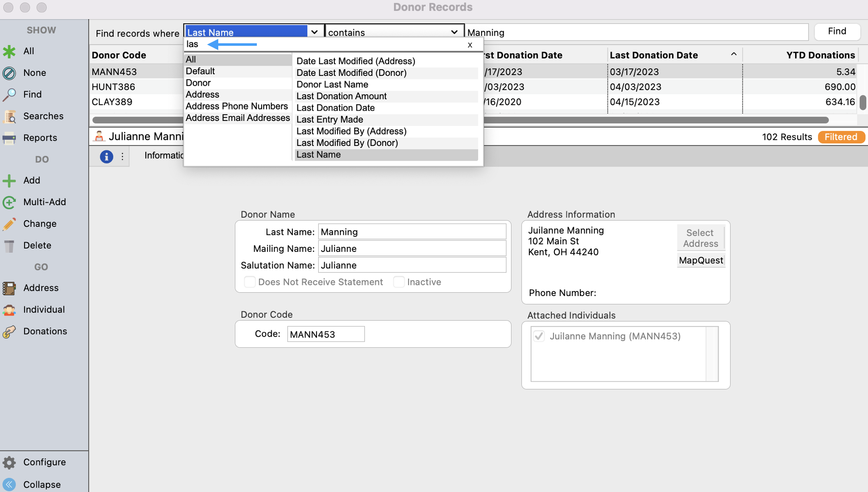Image resolution: width=868 pixels, height=492 pixels.
Task: Toggle the Inactive checkbox
Action: coord(399,282)
